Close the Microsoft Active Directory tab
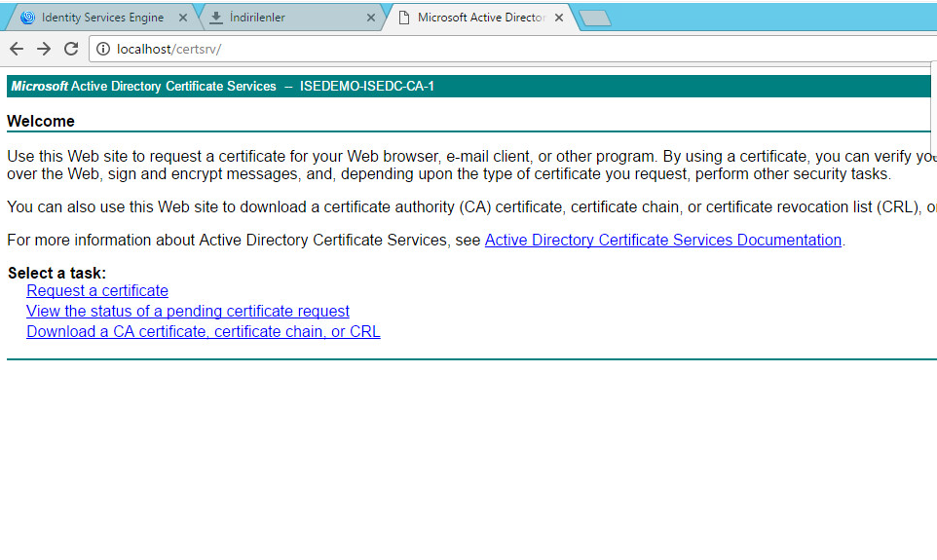Image resolution: width=937 pixels, height=560 pixels. (559, 18)
